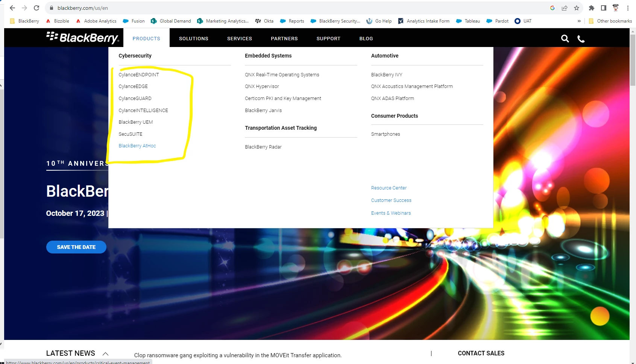Click the site search magnifier icon
The image size is (636, 364).
pos(565,39)
